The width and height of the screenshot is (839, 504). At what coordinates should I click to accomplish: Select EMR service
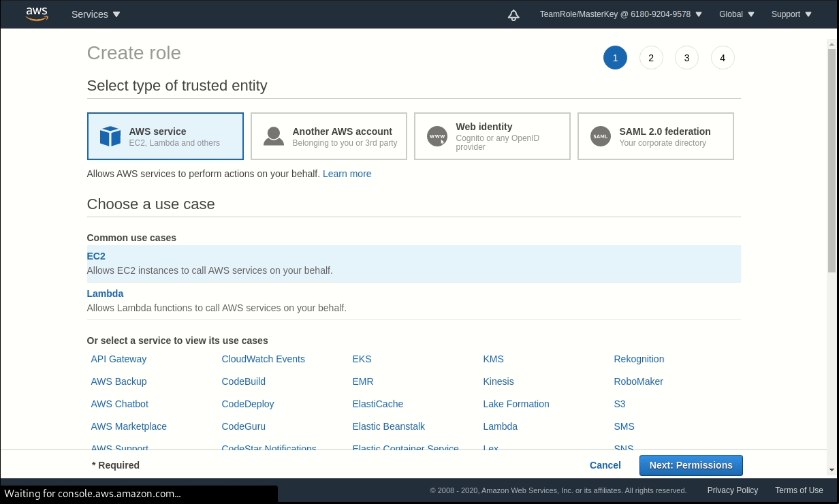point(363,381)
